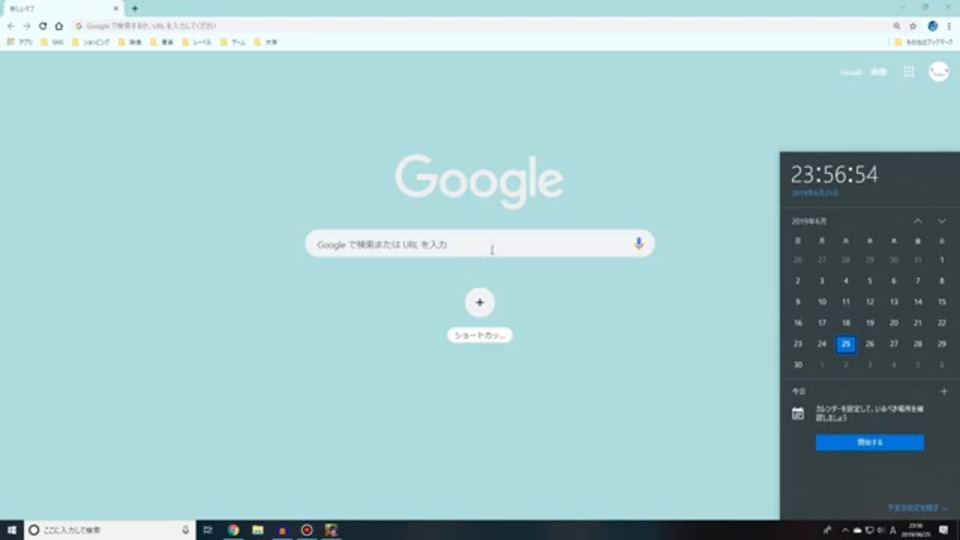This screenshot has width=960, height=540.
Task: Open the Windows Start menu
Action: (12, 530)
